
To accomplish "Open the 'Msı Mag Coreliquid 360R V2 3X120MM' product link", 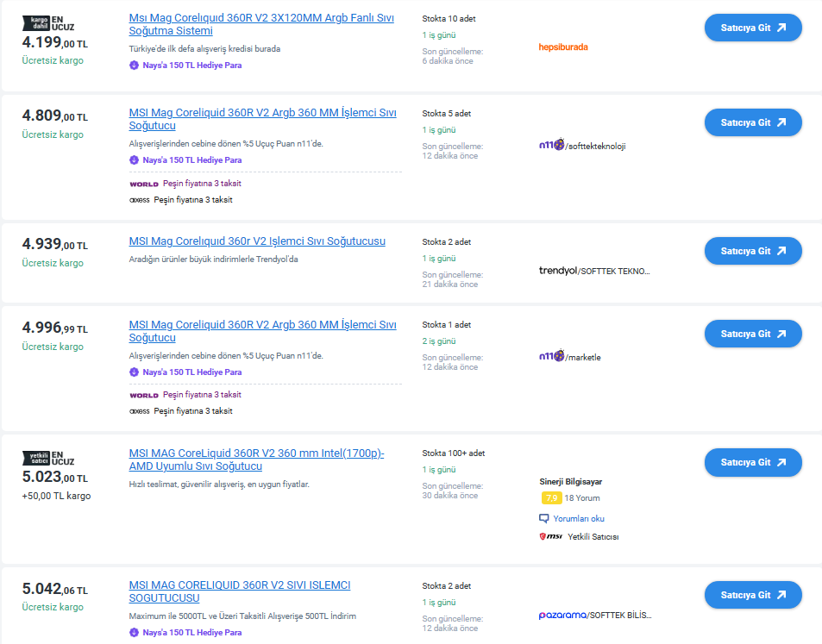I will (260, 24).
